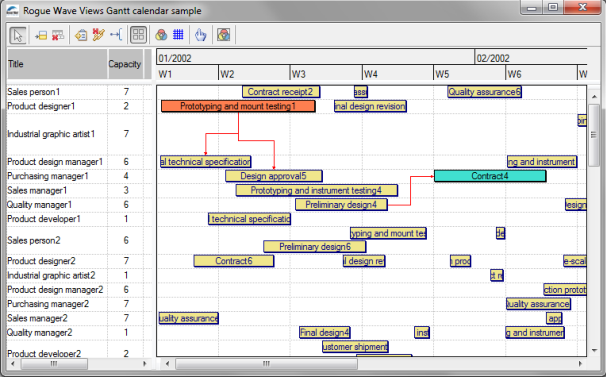Select the arrow pointer tool
The width and height of the screenshot is (606, 381).
[18, 35]
